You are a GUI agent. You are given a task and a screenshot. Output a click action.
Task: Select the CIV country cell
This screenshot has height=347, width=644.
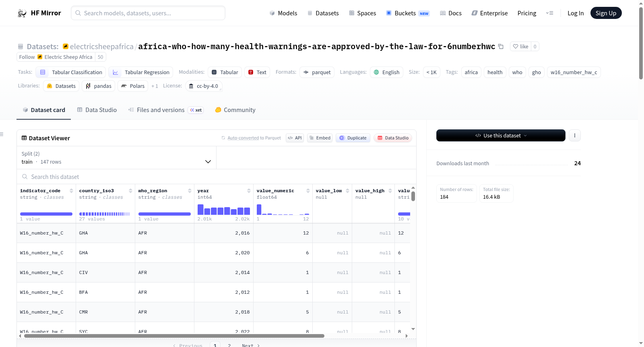[x=105, y=272]
